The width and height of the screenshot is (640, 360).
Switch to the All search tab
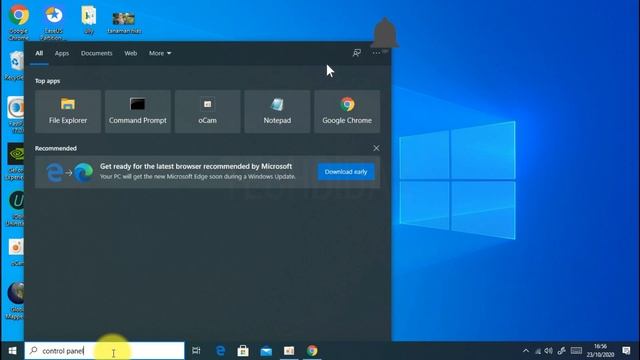point(39,53)
